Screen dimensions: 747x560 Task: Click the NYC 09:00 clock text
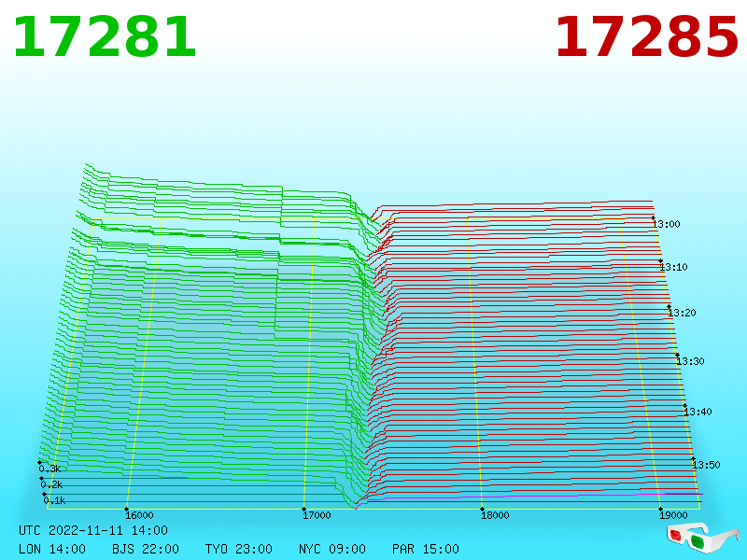click(332, 549)
